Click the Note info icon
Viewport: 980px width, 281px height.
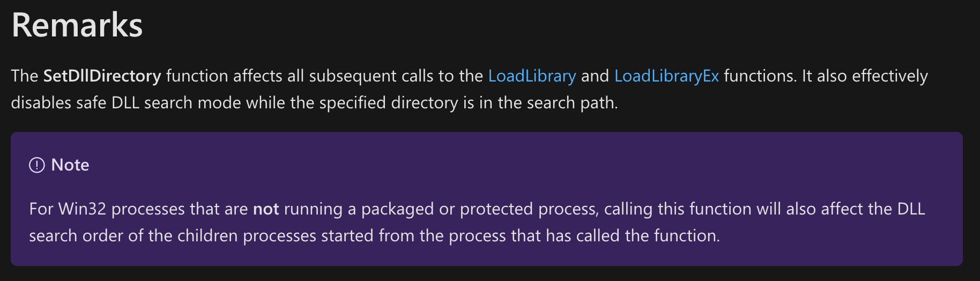[36, 165]
